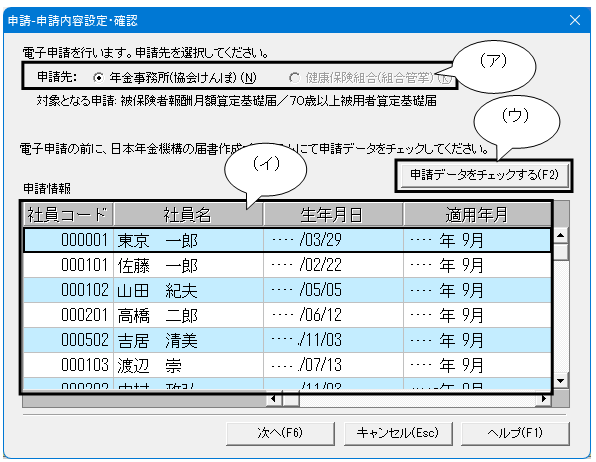Click horizontal scrollbar right arrow
596x462 pixels.
coord(544,399)
